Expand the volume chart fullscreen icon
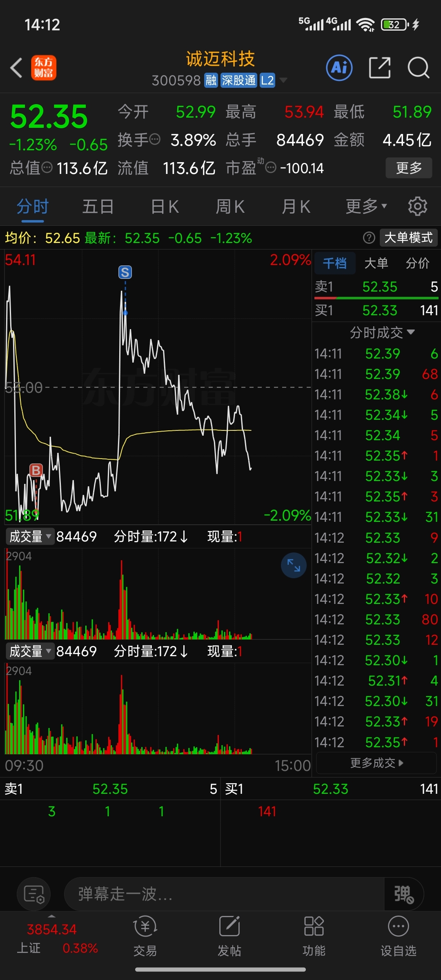This screenshot has width=441, height=980. [x=294, y=565]
